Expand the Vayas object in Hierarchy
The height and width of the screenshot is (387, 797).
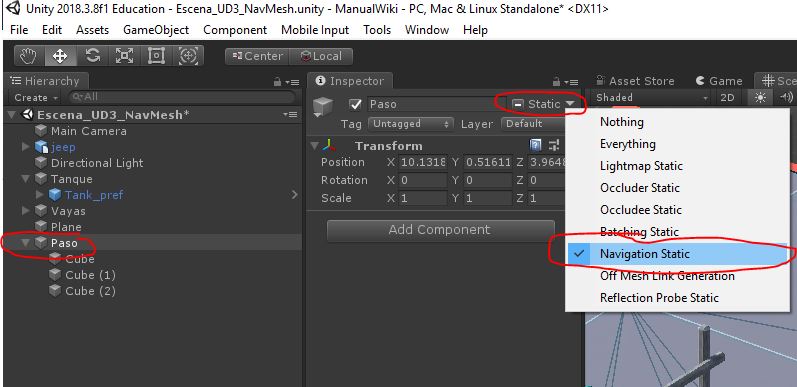pos(26,211)
